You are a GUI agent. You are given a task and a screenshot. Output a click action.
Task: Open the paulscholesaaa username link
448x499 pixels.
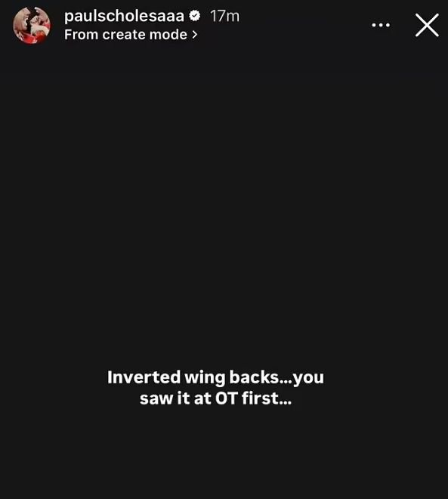pos(124,16)
